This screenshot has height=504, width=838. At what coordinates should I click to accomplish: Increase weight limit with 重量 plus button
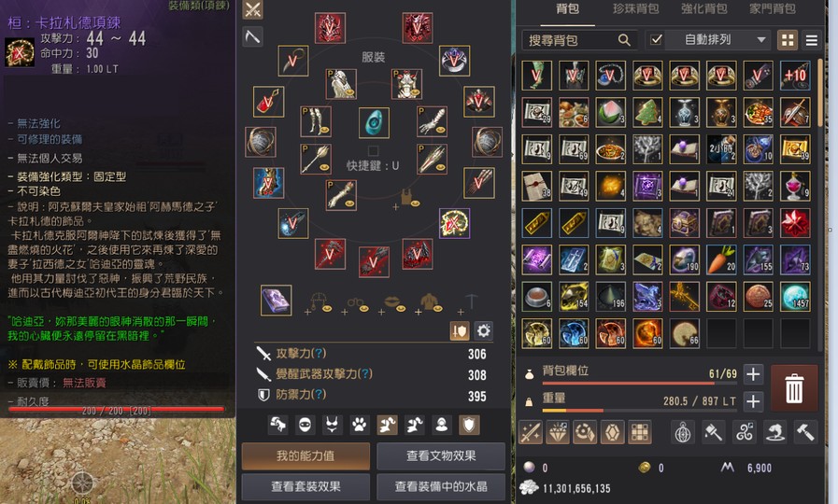(753, 401)
